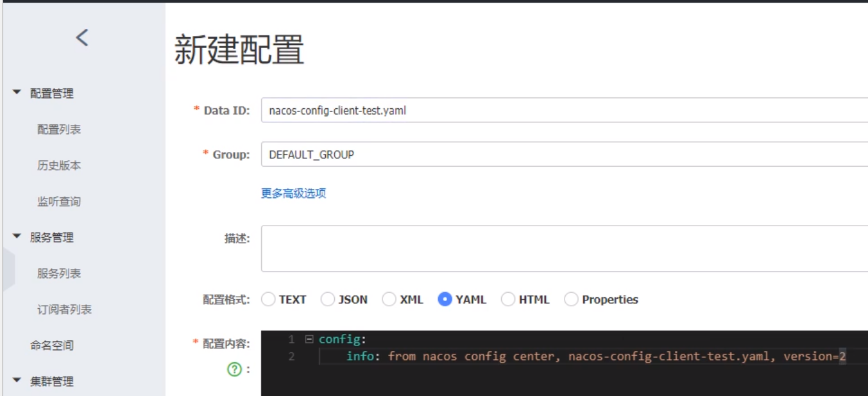Click the 配置管理 menu heading
This screenshot has width=868, height=396.
pyautogui.click(x=52, y=94)
